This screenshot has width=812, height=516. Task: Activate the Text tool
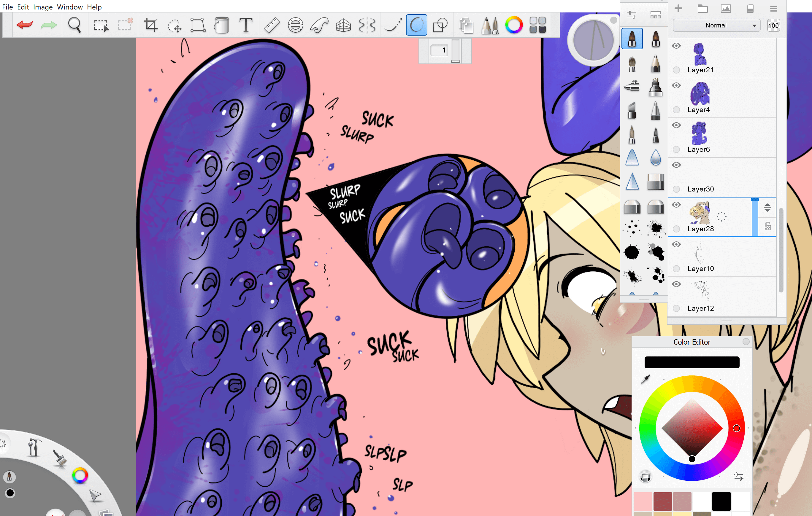coord(246,25)
